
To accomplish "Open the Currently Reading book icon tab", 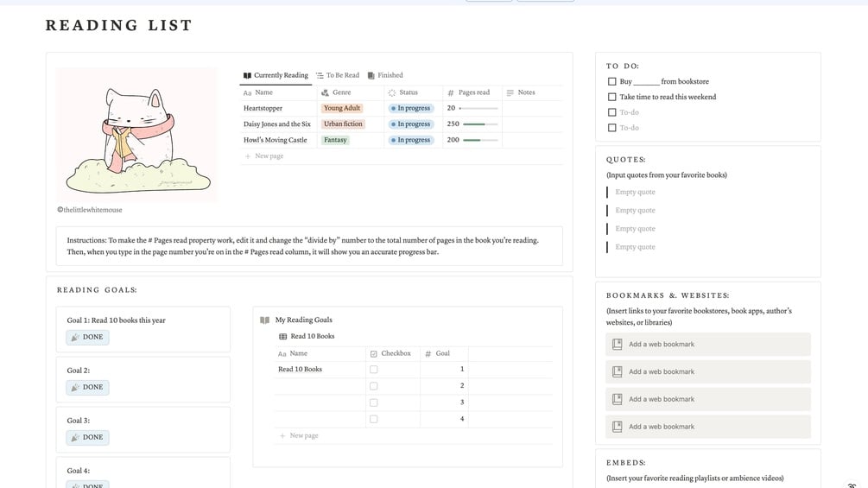I will pyautogui.click(x=247, y=75).
